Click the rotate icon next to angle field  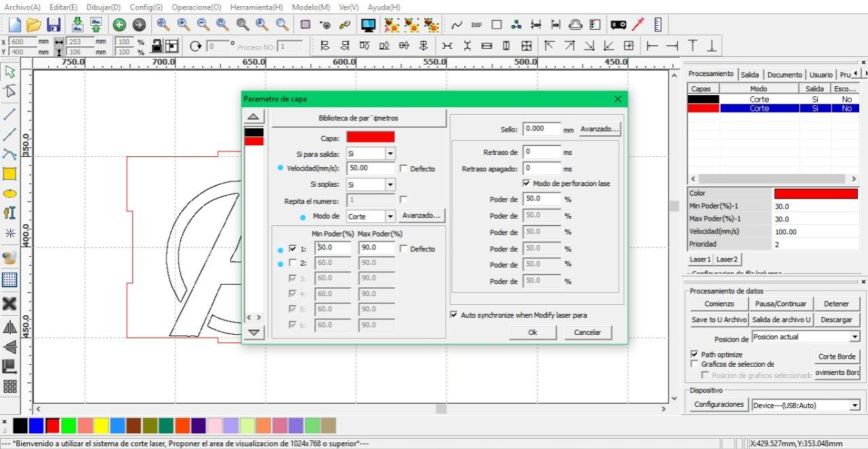coord(196,46)
